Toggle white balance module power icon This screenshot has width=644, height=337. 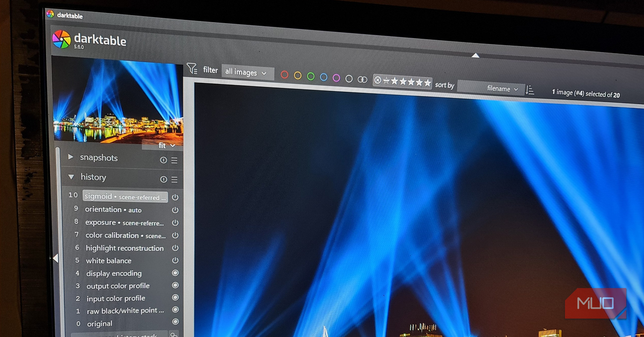pos(175,260)
